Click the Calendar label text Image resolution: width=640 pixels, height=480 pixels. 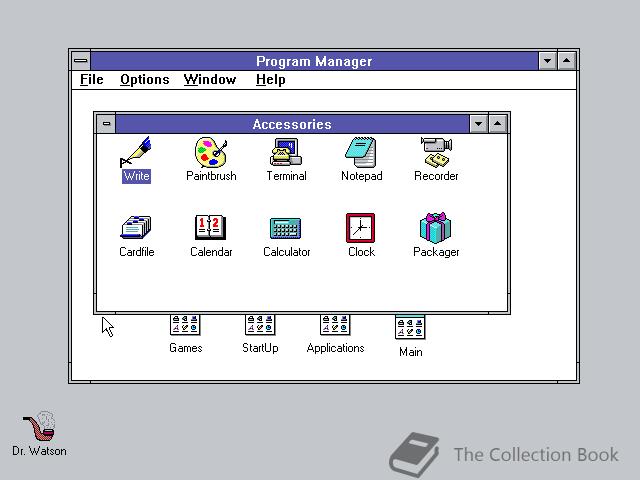pyautogui.click(x=211, y=252)
